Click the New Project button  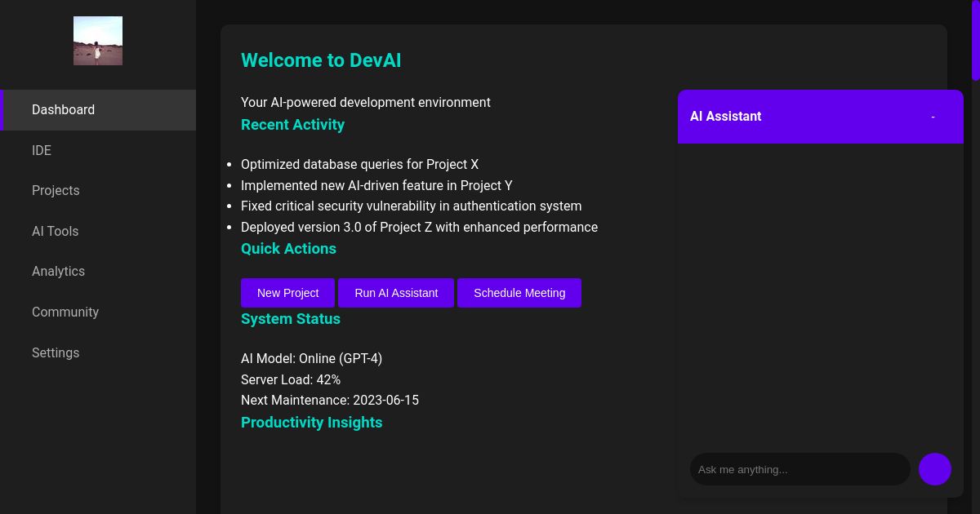point(287,292)
